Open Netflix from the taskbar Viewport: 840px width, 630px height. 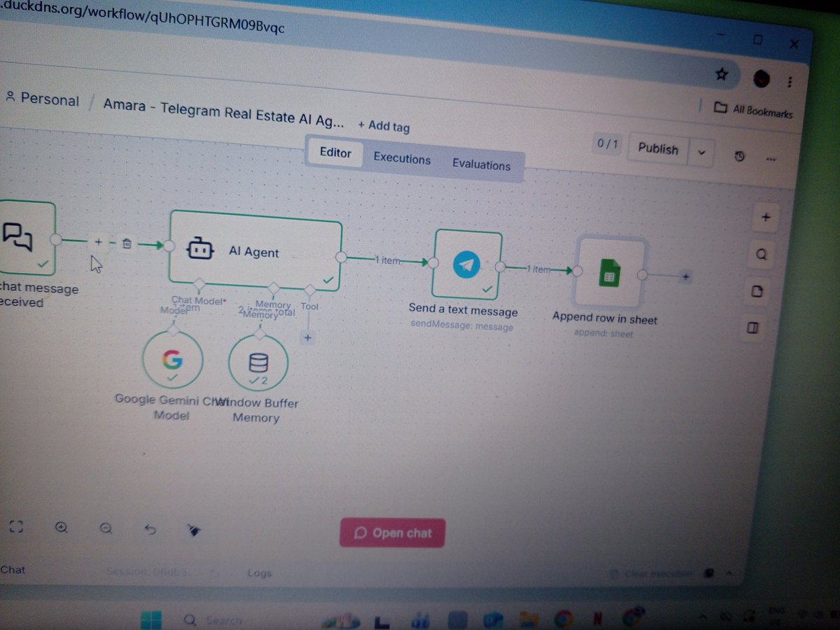point(598,619)
